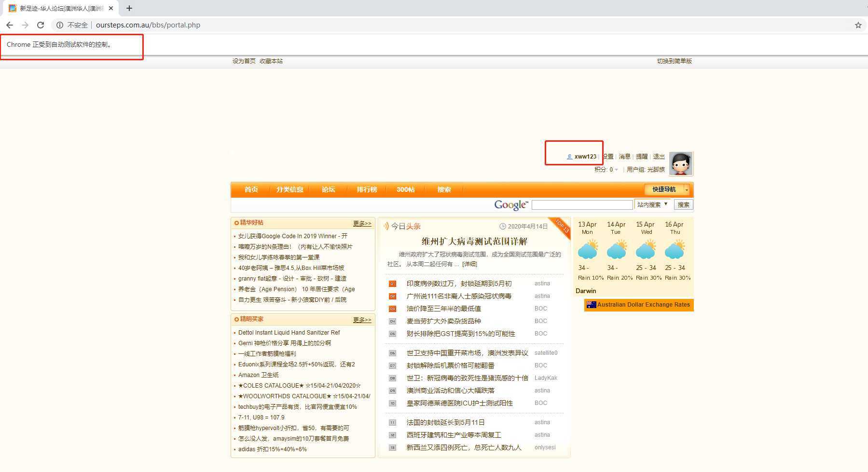Open the 站内搜索 search scope dropdown
This screenshot has width=868, height=472.
point(652,205)
